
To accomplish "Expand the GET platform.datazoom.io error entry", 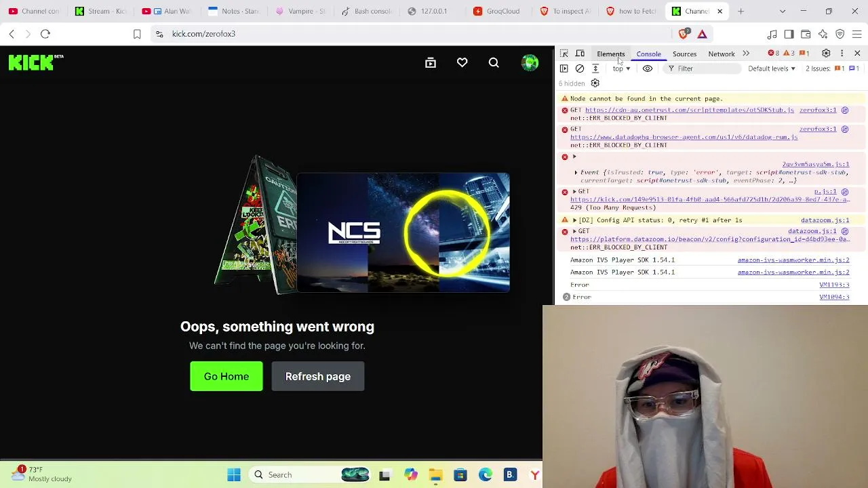I will click(x=574, y=231).
